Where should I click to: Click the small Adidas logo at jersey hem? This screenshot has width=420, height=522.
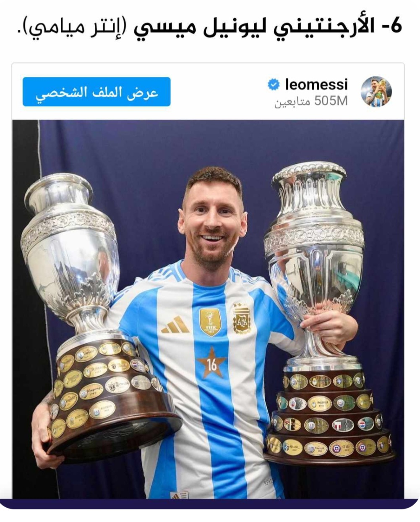179,494
